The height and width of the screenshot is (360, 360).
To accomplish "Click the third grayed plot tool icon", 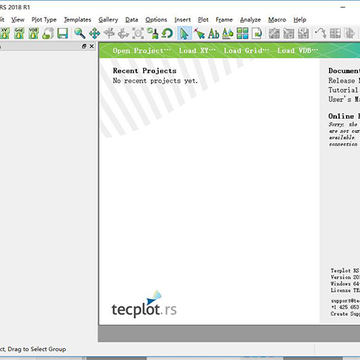I will (x=303, y=33).
